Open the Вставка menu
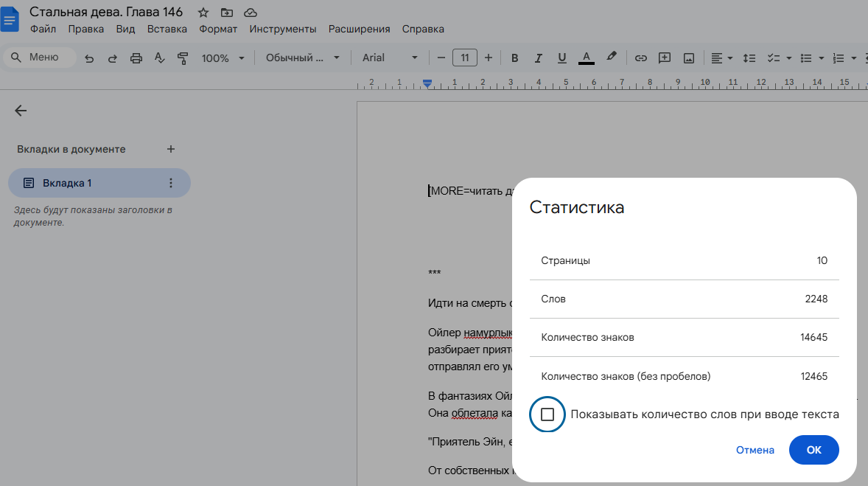Viewport: 868px width, 486px height. point(167,29)
